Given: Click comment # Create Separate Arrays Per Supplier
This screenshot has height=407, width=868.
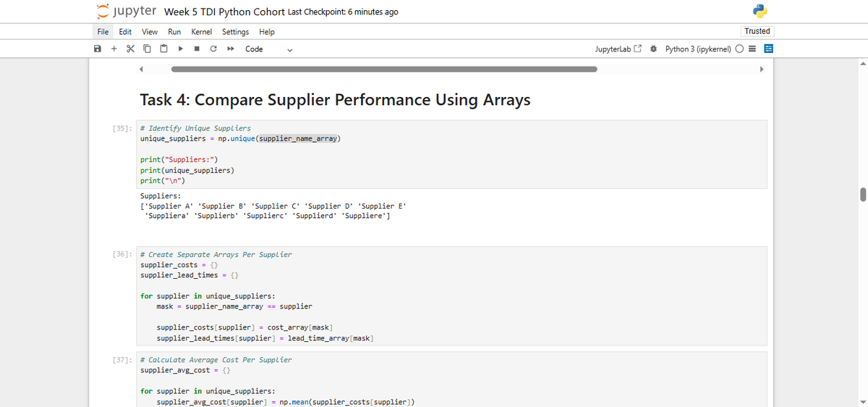Looking at the screenshot, I should click(x=216, y=254).
